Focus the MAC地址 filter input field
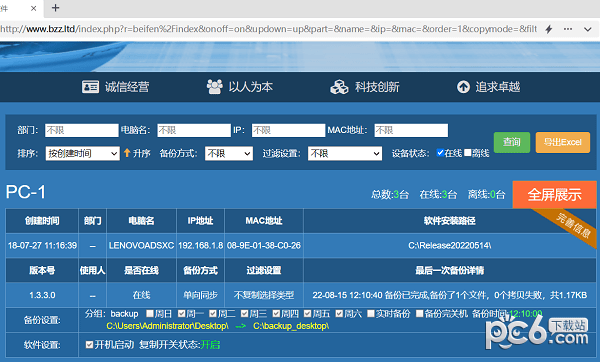600x362 pixels. [411, 130]
